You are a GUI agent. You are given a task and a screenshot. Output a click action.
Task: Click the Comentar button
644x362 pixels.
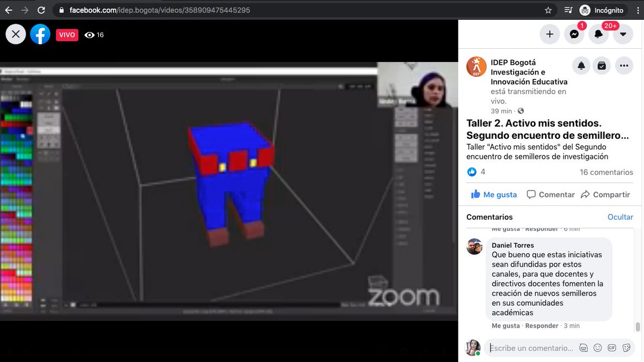[x=551, y=195]
